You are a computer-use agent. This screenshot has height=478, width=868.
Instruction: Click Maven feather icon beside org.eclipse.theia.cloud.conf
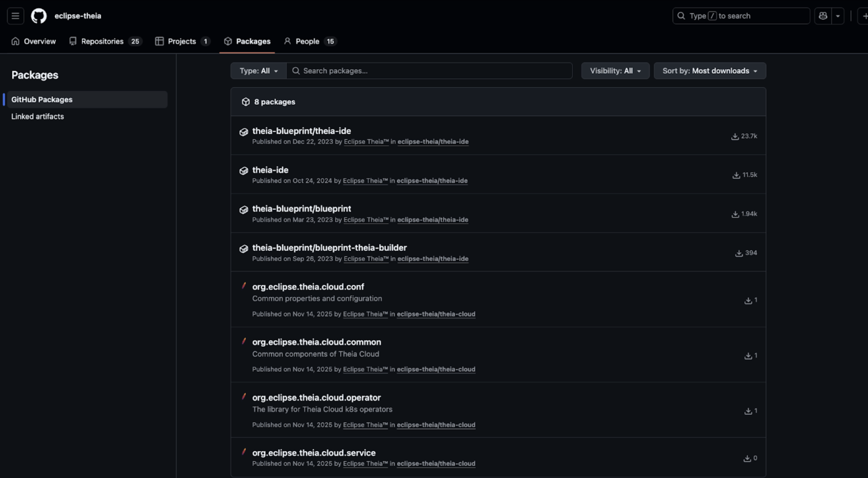[x=244, y=286]
